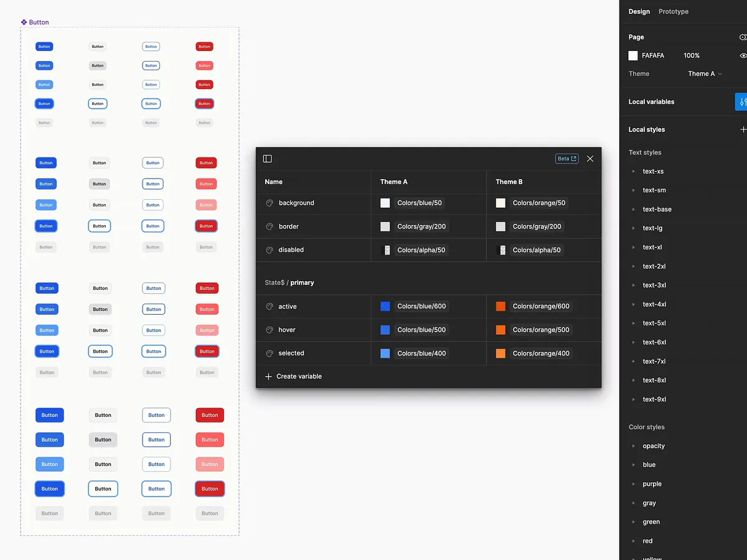747x560 pixels.
Task: Open Local variables with the blue adjustments icon
Action: click(x=743, y=101)
